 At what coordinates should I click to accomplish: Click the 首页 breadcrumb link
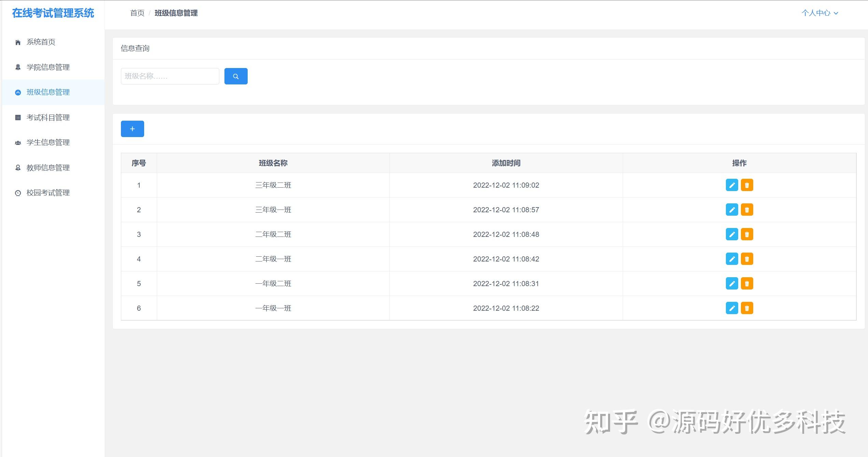(137, 13)
